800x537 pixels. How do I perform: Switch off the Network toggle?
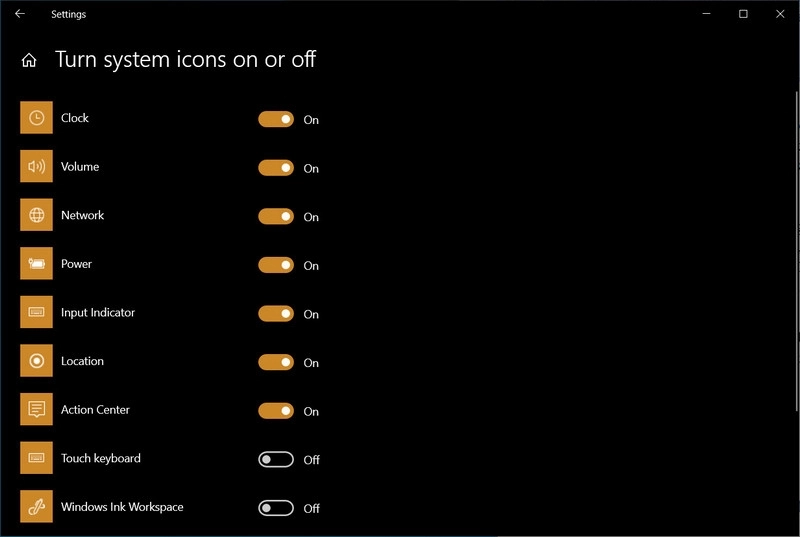(x=276, y=216)
